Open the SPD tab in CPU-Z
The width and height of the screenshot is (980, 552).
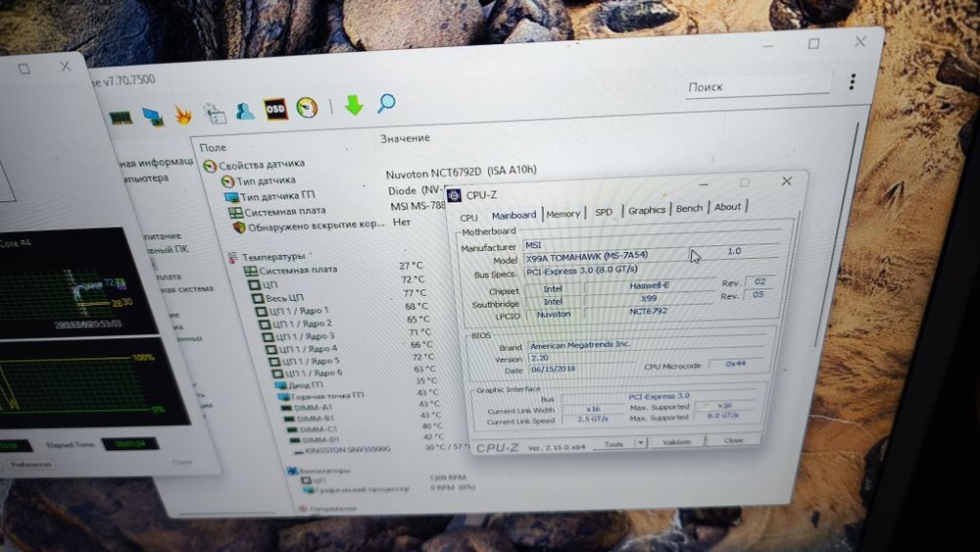click(604, 212)
